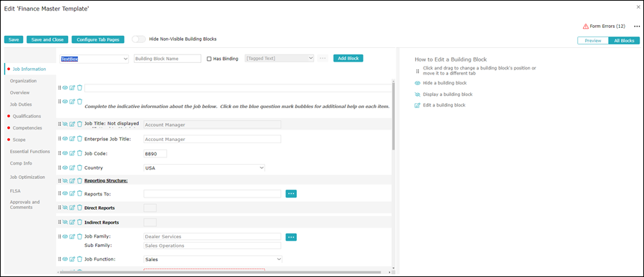The height and width of the screenshot is (277, 644).
Task: Go to the Comp Info tab
Action: [x=20, y=163]
